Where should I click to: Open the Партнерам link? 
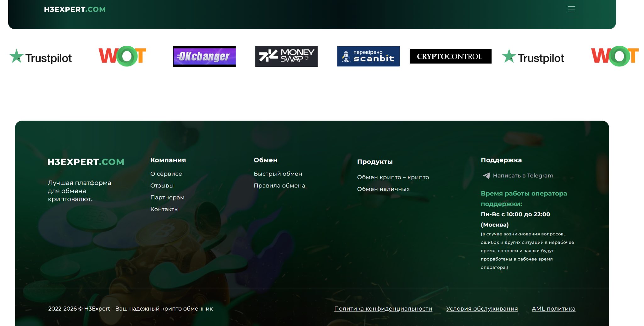167,197
